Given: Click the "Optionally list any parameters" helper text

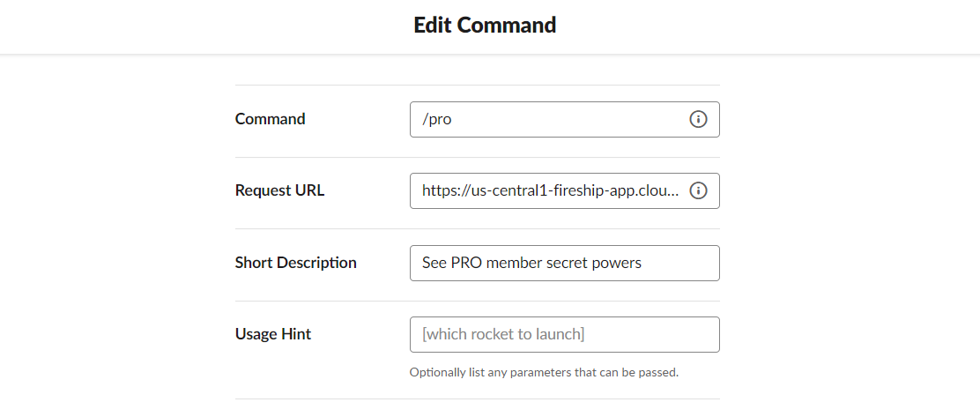Looking at the screenshot, I should [544, 373].
